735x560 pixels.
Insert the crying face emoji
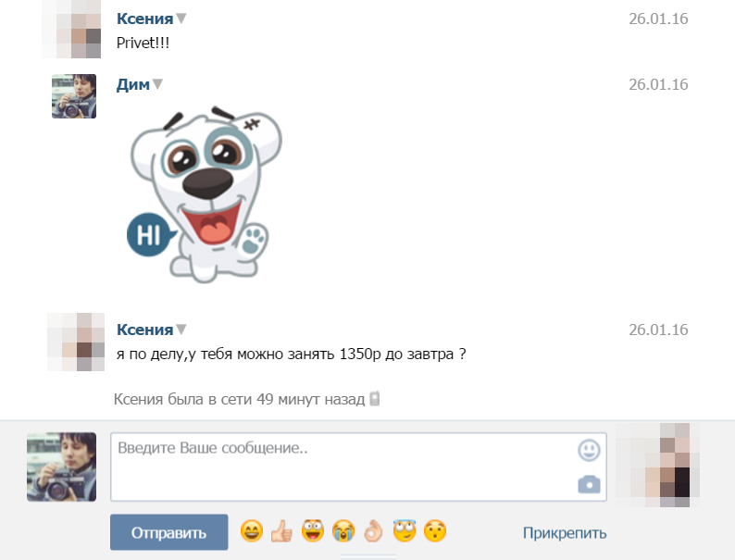pyautogui.click(x=343, y=531)
